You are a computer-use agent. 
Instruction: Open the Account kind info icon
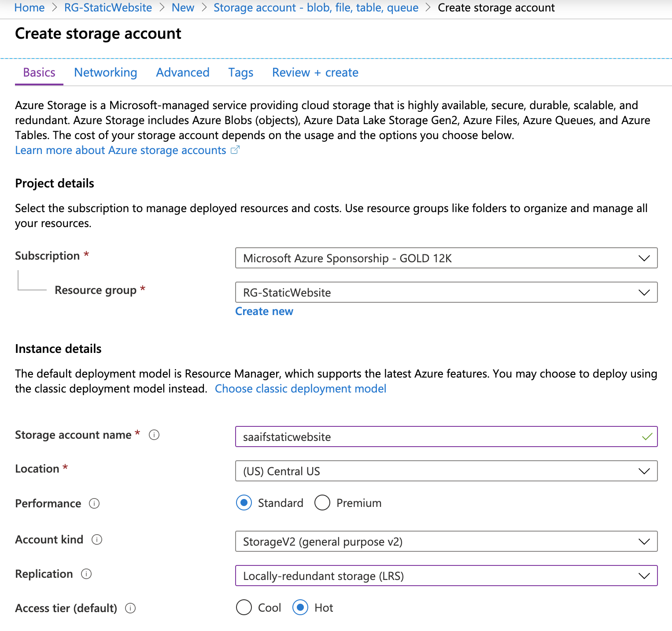(97, 539)
